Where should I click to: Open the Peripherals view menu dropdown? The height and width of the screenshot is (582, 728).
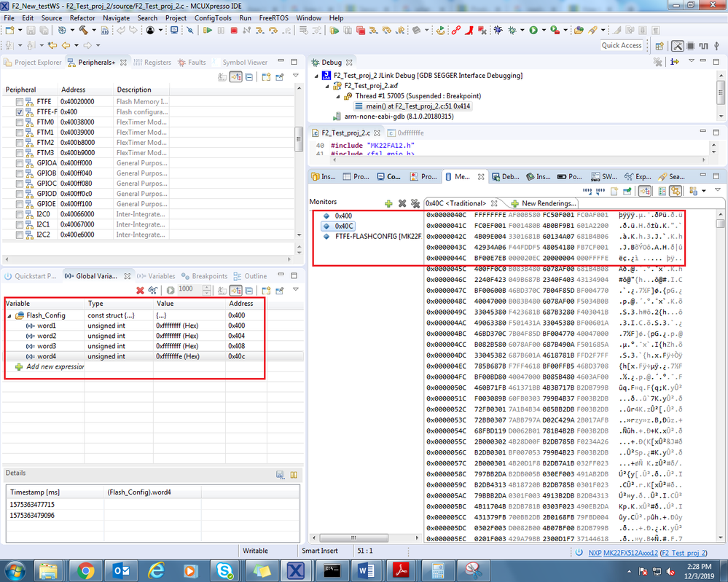point(295,76)
